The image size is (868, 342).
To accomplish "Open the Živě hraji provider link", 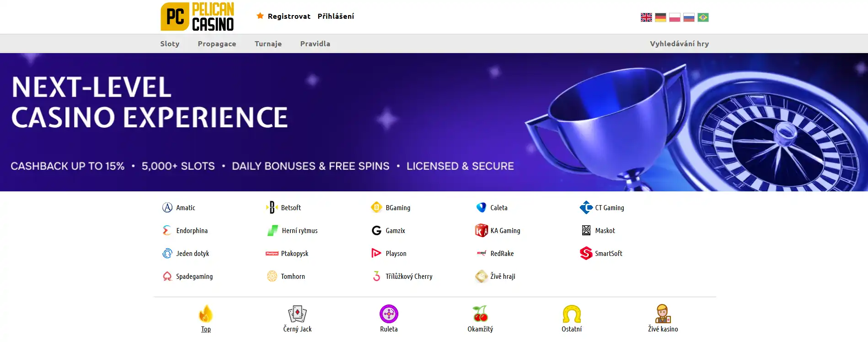I will click(503, 276).
